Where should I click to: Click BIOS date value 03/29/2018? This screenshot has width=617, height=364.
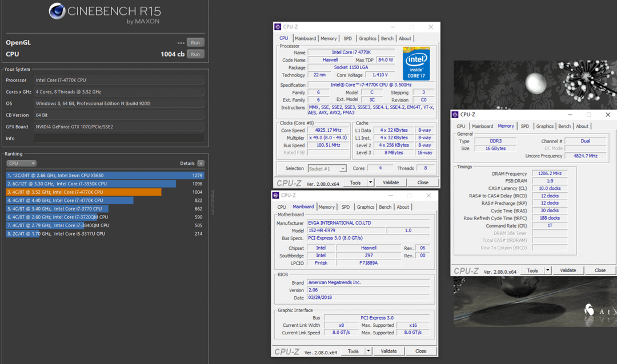(368, 298)
